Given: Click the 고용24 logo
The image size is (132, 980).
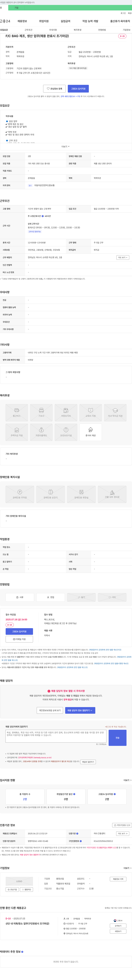Looking at the screenshot, I should 5,21.
